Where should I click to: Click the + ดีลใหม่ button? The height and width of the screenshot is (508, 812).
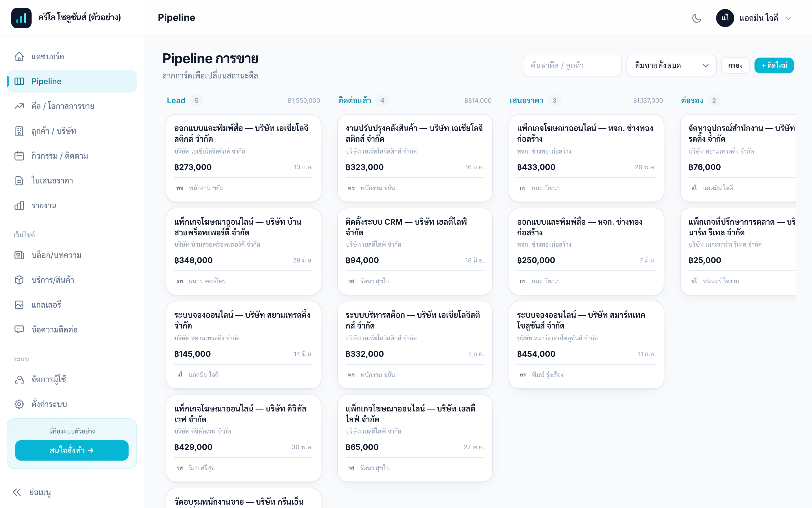pyautogui.click(x=774, y=65)
